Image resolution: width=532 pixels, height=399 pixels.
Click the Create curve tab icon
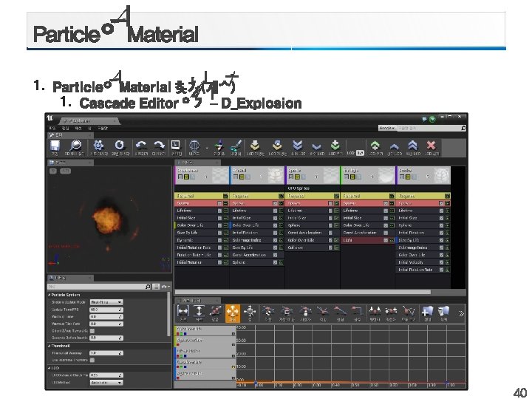tap(428, 311)
